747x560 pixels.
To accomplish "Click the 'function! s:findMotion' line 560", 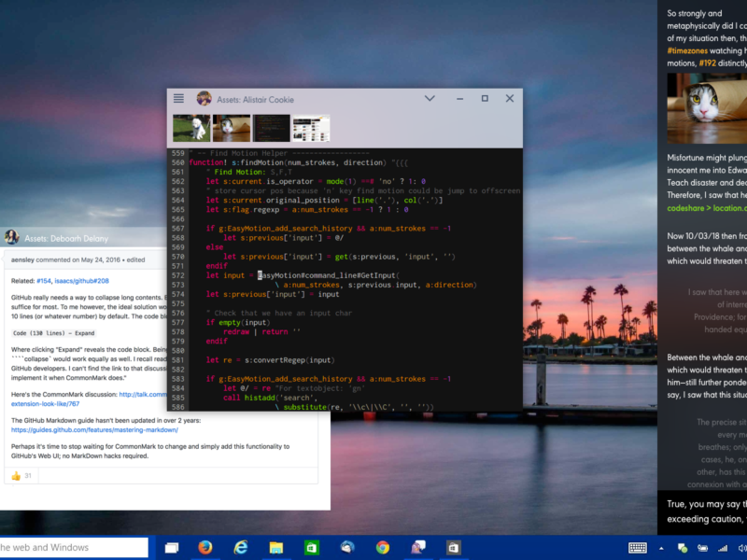I will click(298, 162).
